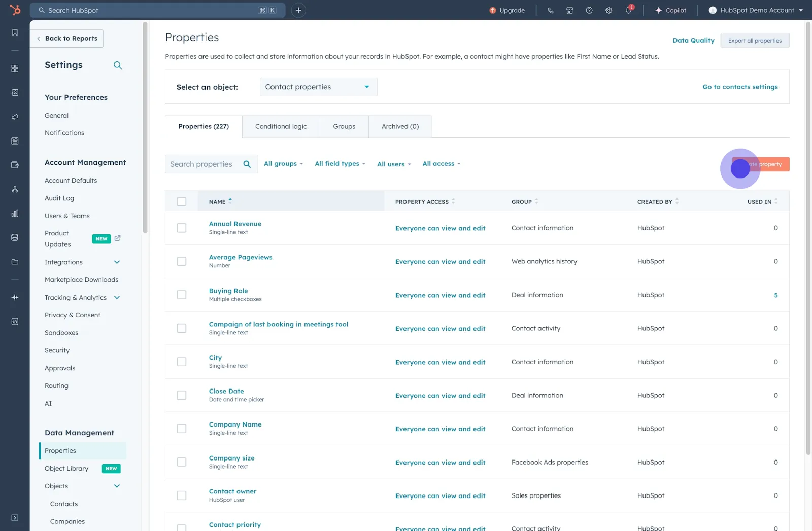The width and height of the screenshot is (812, 531).
Task: Switch to Conditional logic tab
Action: coord(281,126)
